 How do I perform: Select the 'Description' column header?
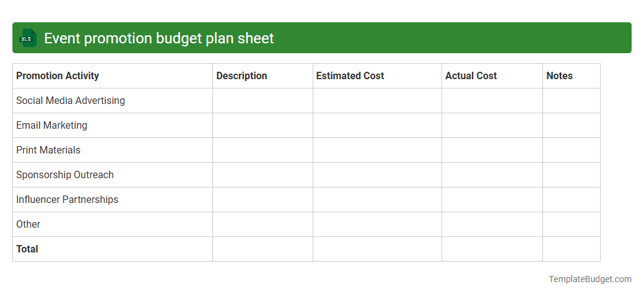pos(241,76)
